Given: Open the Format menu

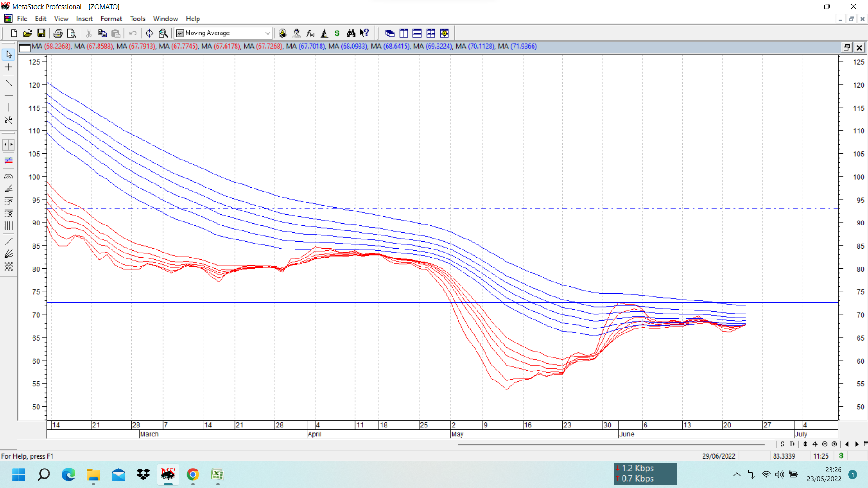Looking at the screenshot, I should [x=111, y=19].
